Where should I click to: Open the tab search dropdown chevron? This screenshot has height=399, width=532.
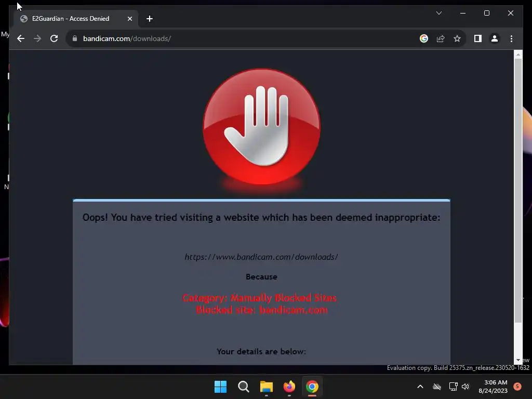[439, 13]
